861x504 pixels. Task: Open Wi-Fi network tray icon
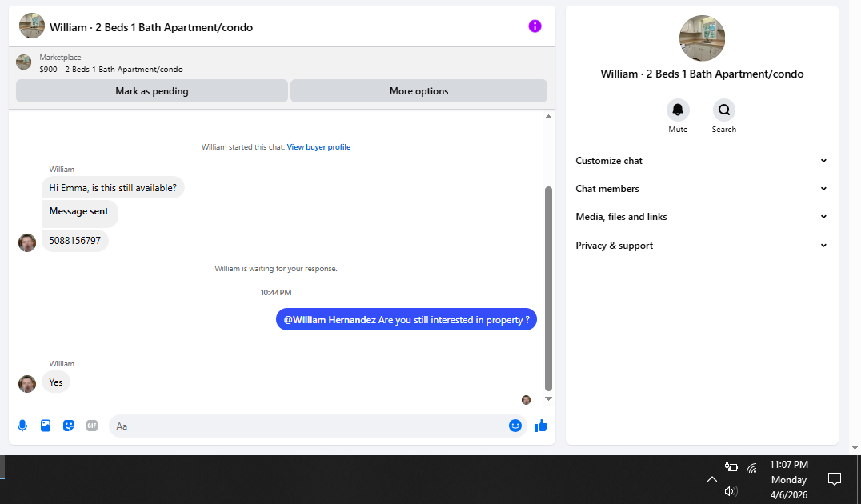coord(751,468)
